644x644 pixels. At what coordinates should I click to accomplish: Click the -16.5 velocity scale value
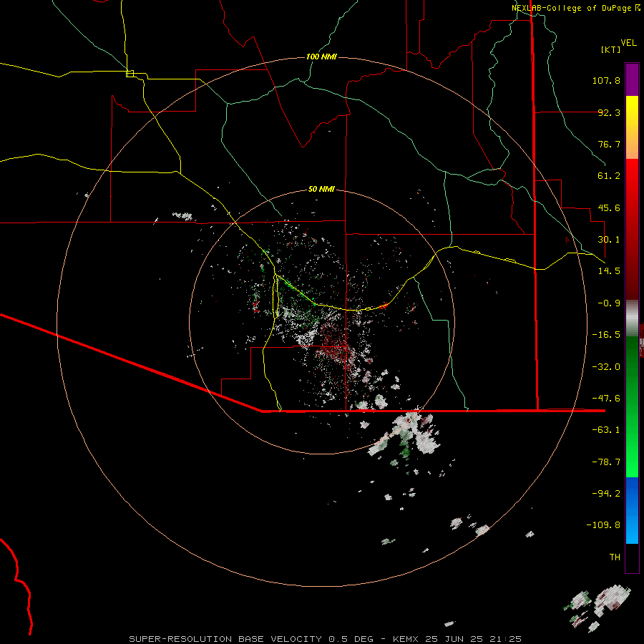pos(606,335)
